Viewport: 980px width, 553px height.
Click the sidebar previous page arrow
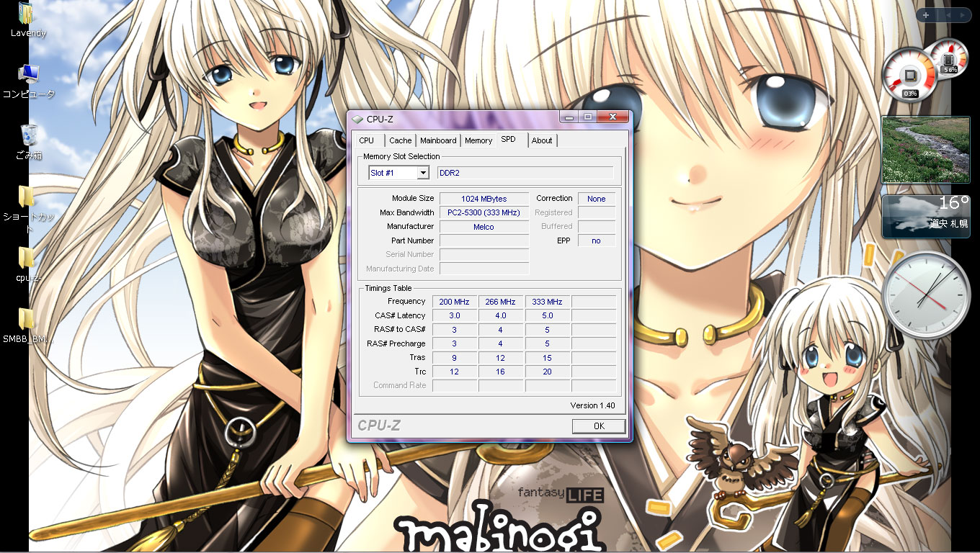[947, 15]
